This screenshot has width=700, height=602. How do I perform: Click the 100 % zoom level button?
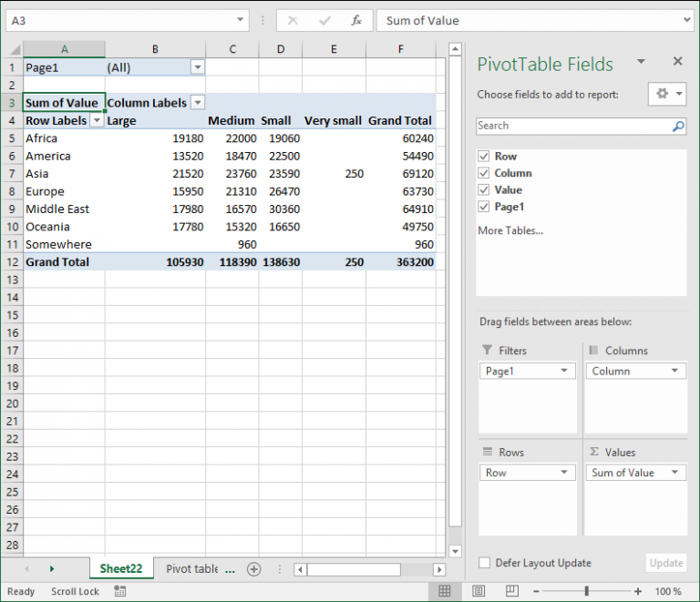(668, 592)
